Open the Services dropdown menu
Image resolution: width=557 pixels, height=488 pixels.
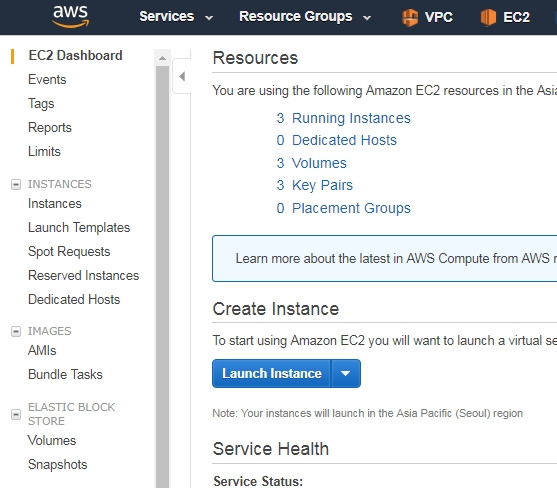(x=176, y=16)
